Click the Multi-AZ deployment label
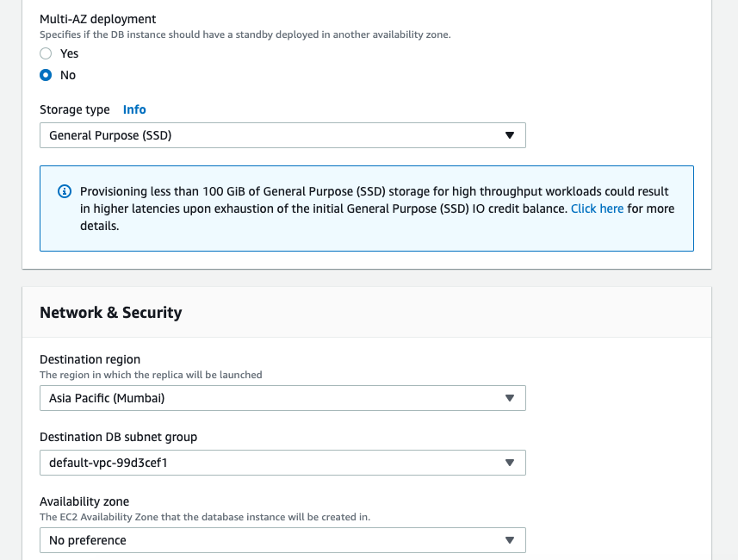 pos(97,19)
